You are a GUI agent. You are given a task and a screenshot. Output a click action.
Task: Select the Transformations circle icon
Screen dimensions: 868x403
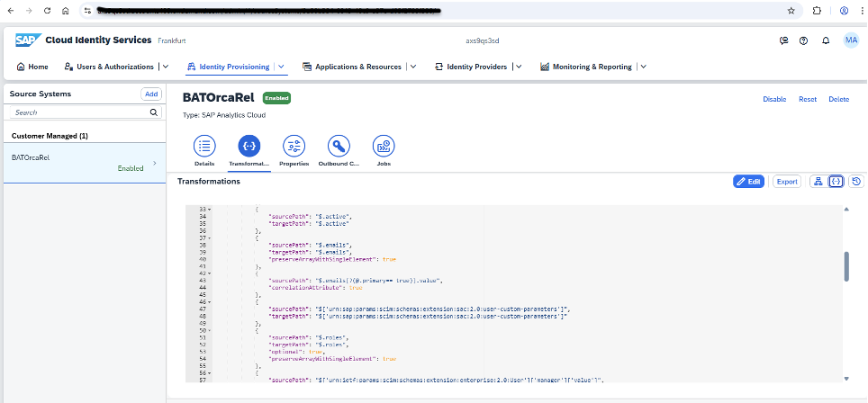pos(249,146)
